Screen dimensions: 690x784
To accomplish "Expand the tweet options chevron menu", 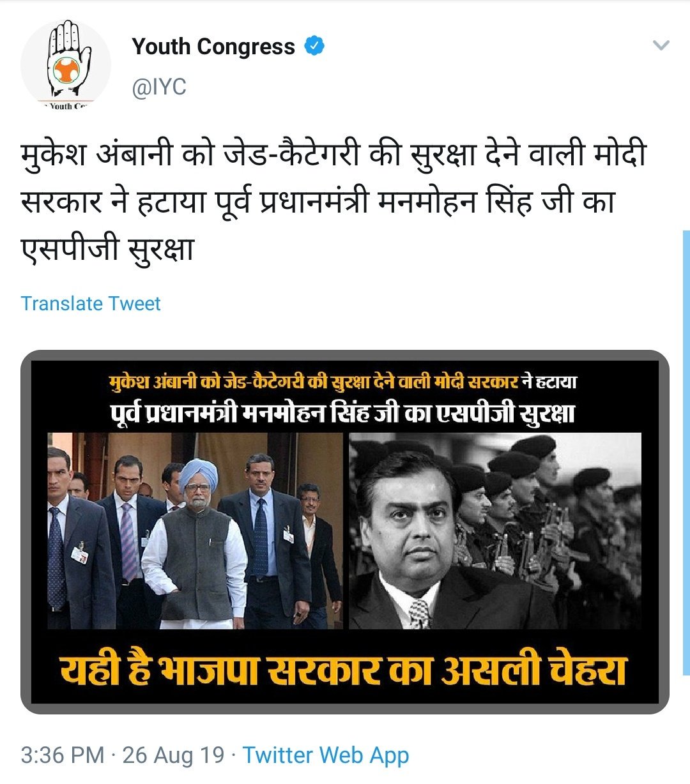I will tap(661, 45).
